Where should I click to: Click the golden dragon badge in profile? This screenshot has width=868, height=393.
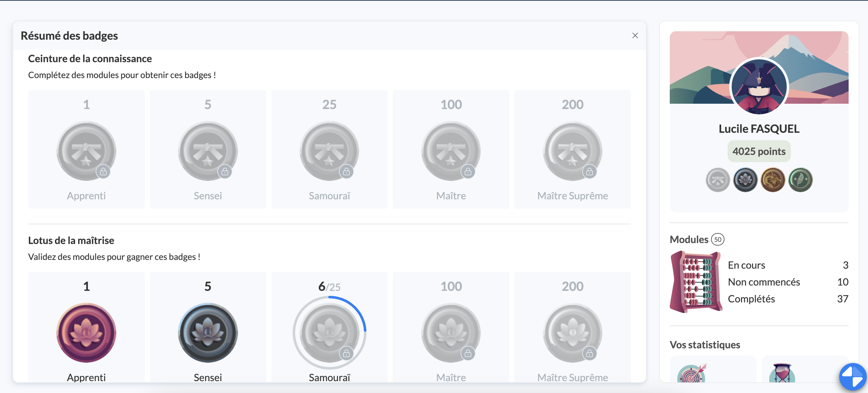coord(773,180)
